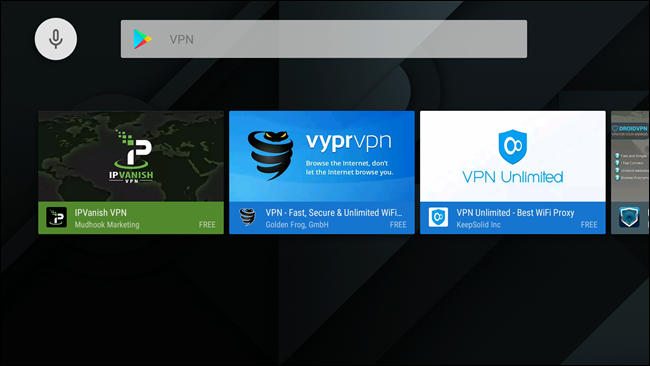Screen dimensions: 650x366
Task: Click FREE label on VPN Unlimited card
Action: [x=589, y=225]
